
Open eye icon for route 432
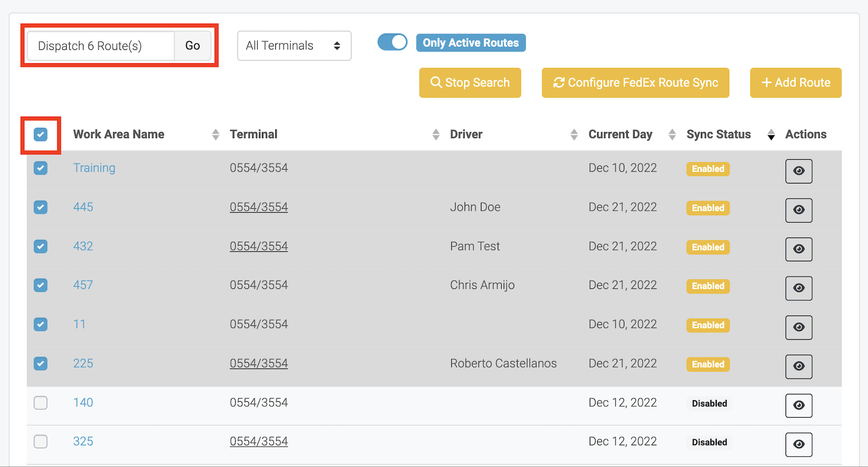tap(798, 249)
